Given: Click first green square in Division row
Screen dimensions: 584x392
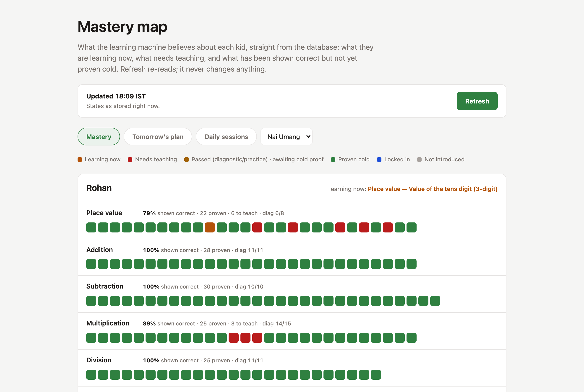Looking at the screenshot, I should click(91, 375).
